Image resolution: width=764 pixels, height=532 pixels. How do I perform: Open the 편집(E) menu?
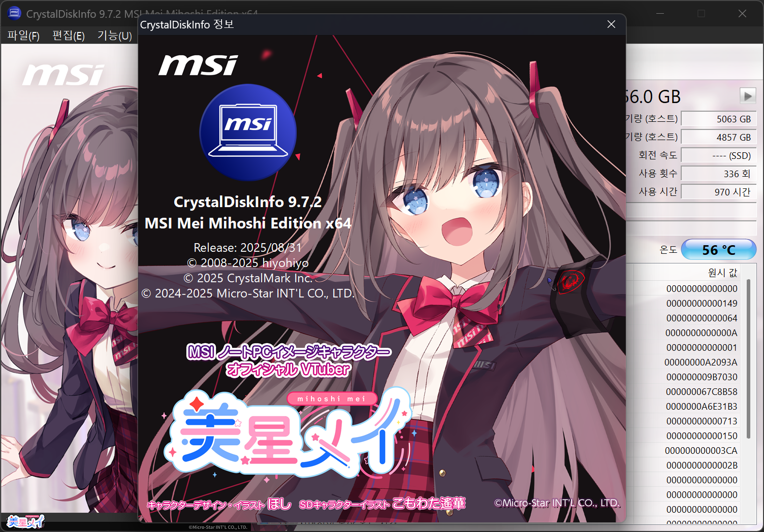pyautogui.click(x=69, y=36)
